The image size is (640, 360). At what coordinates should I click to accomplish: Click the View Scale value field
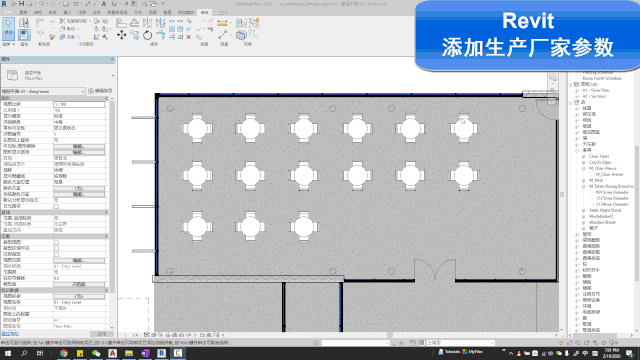click(x=79, y=104)
